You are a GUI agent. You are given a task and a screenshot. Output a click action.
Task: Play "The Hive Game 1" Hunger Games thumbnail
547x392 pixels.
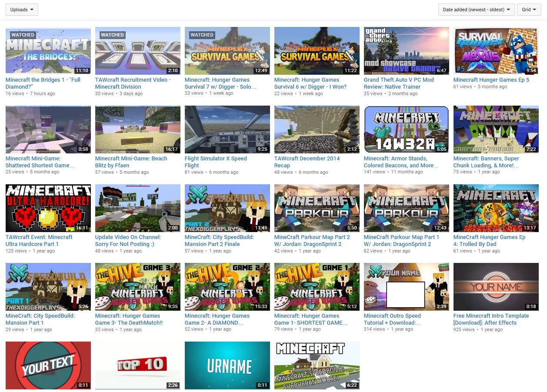click(317, 286)
